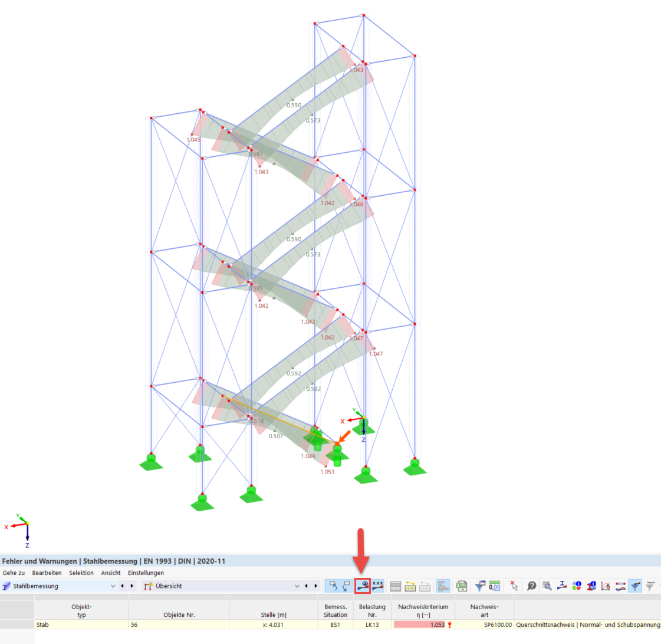Go to next table with arrow after Übersicht
661x644 pixels.
(x=315, y=586)
